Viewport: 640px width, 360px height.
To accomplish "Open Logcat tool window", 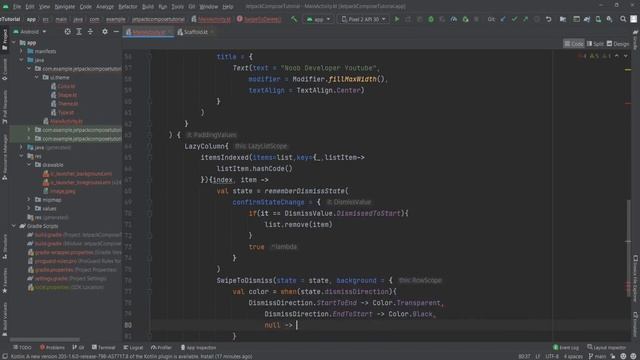I will point(133,347).
